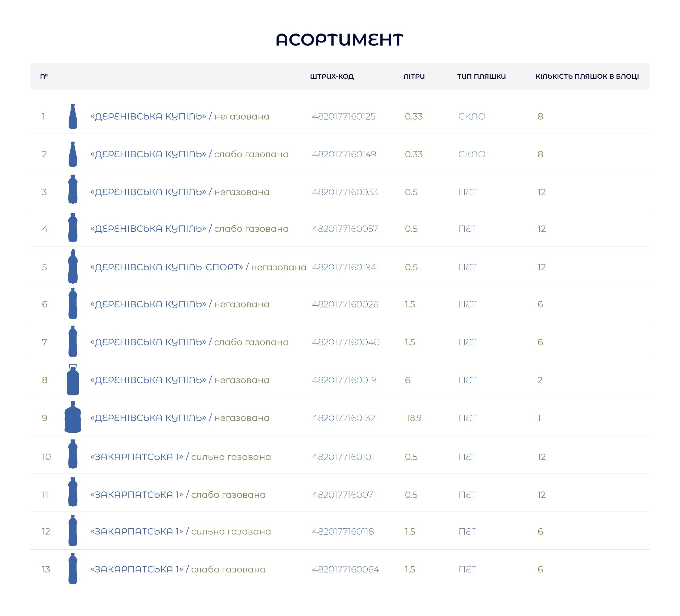This screenshot has height=616, width=680.
Task: Select «ДЕРЕНІВСЬКА КУПІЛЬ» негазована in row 6
Action: [x=180, y=305]
